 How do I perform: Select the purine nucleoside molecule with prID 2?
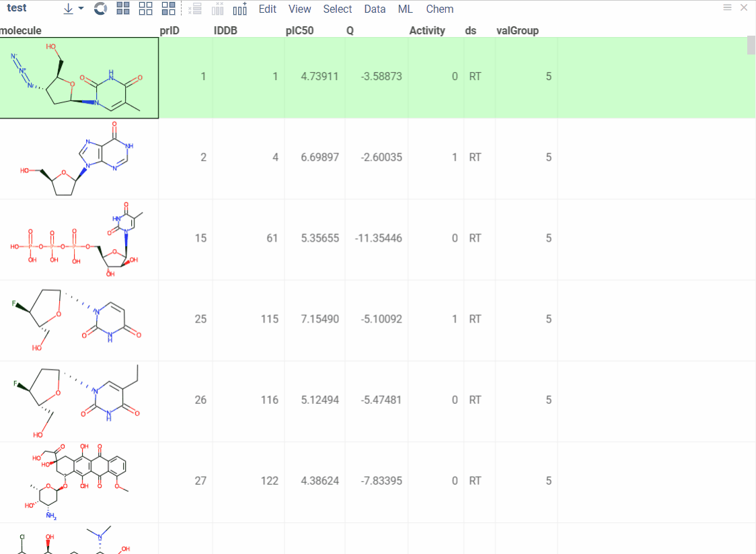tap(79, 159)
